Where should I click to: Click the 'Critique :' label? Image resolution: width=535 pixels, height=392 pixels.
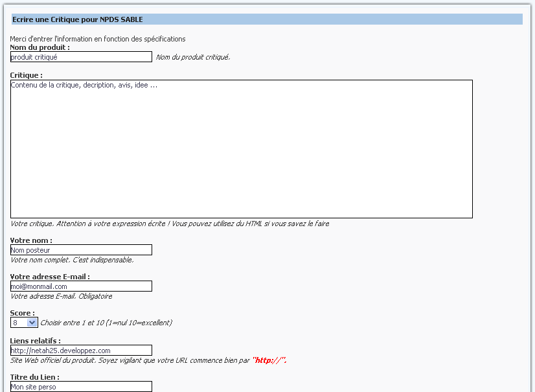pos(27,75)
